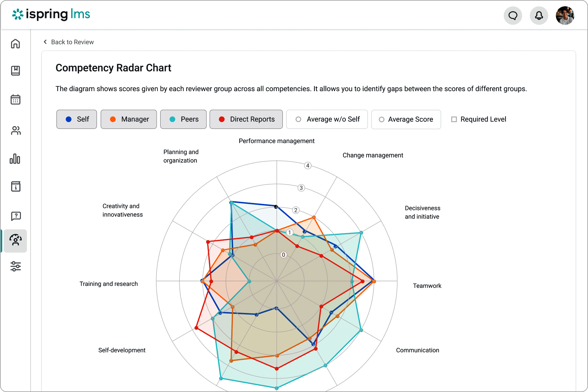The height and width of the screenshot is (392, 588).
Task: Click the notifications bell icon
Action: 539,15
